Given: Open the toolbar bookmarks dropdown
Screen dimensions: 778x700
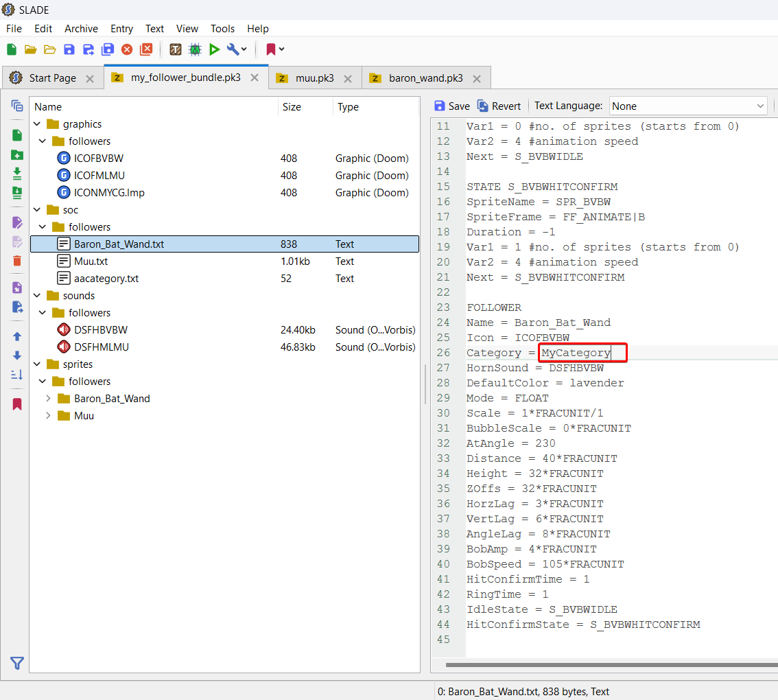Looking at the screenshot, I should pos(275,49).
